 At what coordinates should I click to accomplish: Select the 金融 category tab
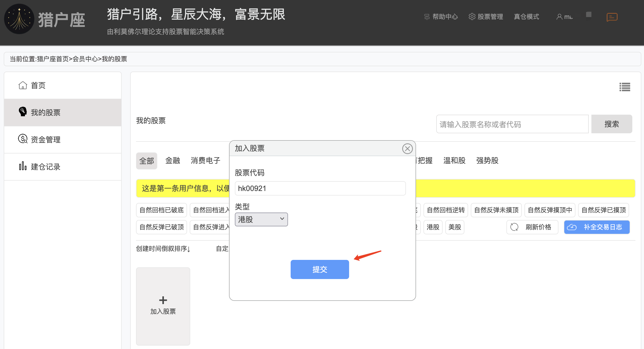173,161
